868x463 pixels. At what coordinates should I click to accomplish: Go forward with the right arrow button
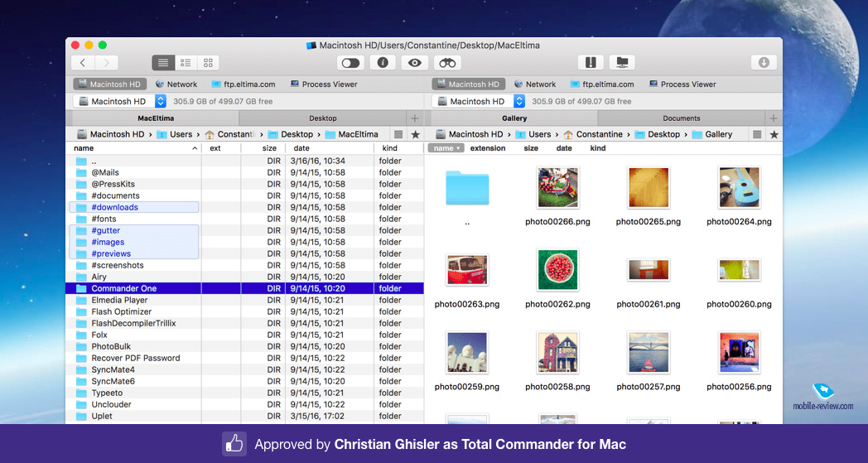coord(106,63)
